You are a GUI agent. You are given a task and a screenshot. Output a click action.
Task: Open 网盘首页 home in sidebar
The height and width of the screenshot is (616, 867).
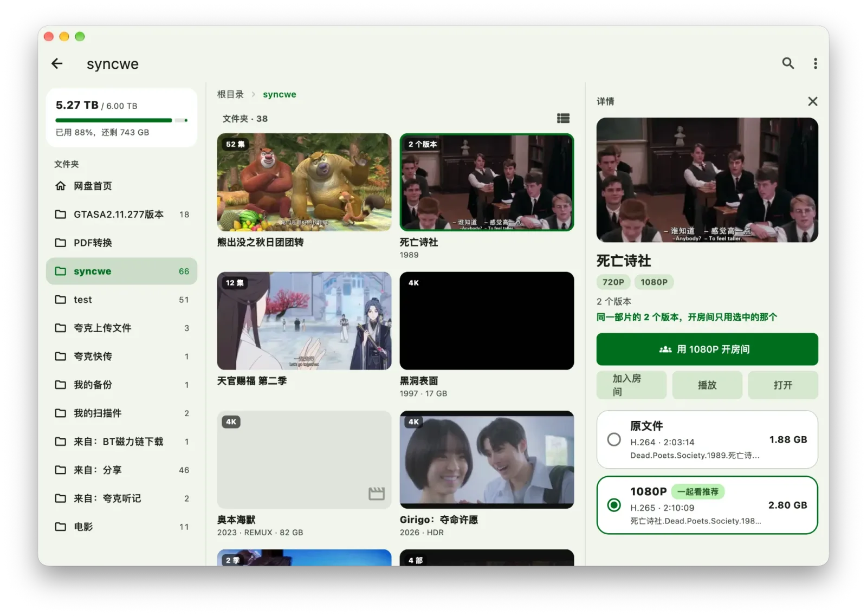tap(121, 186)
